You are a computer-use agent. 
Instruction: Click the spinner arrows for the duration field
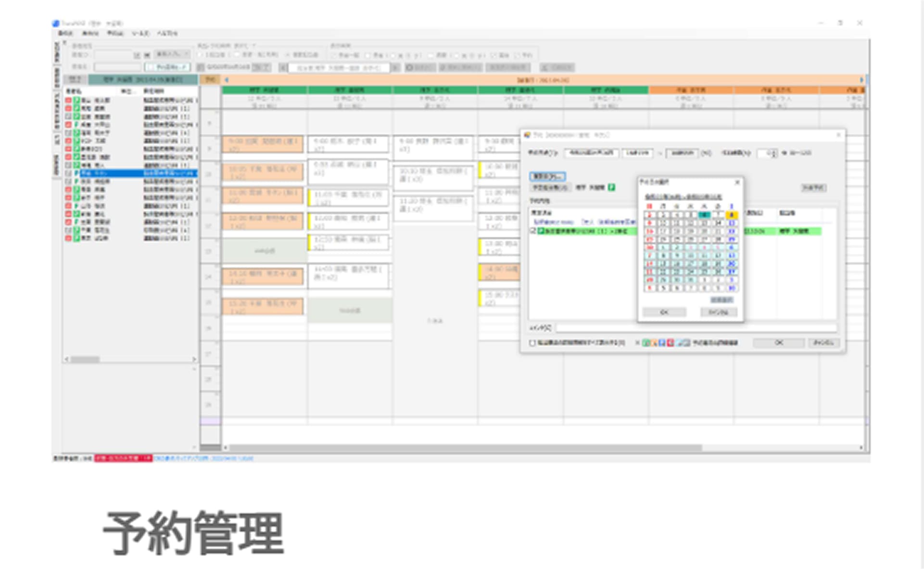tap(774, 153)
